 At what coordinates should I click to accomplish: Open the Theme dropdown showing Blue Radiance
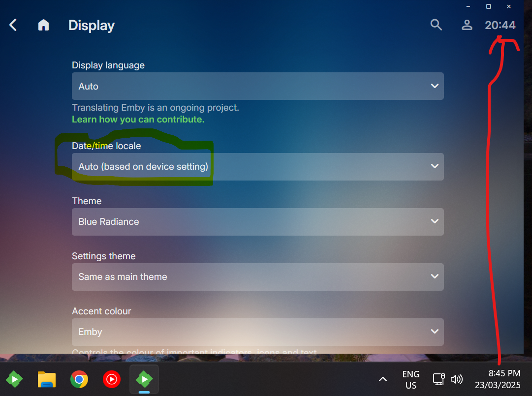tap(257, 222)
